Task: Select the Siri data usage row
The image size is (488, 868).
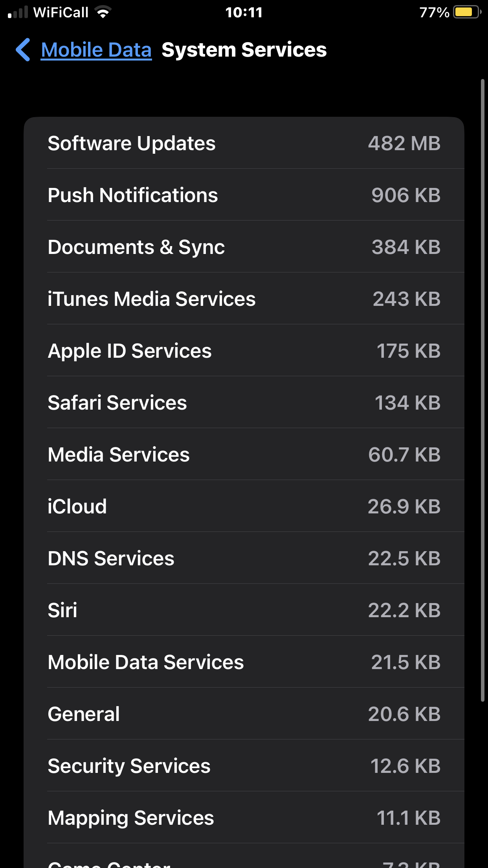Action: click(244, 610)
